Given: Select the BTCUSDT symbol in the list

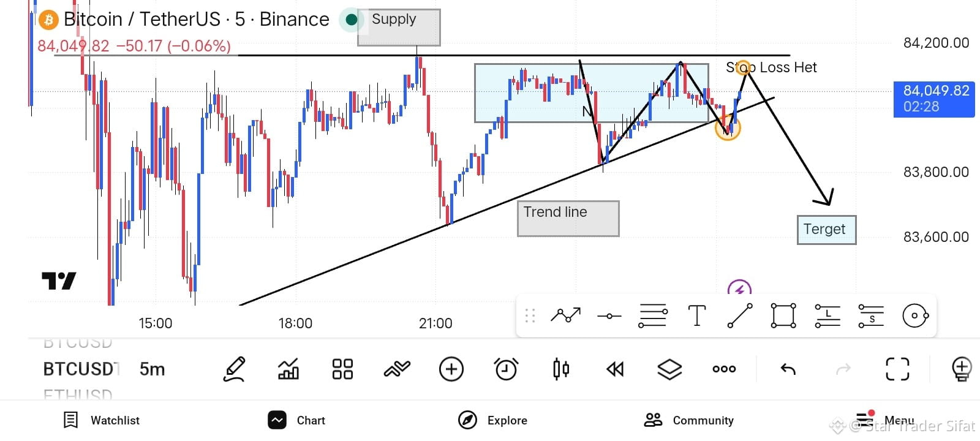Looking at the screenshot, I should [80, 369].
